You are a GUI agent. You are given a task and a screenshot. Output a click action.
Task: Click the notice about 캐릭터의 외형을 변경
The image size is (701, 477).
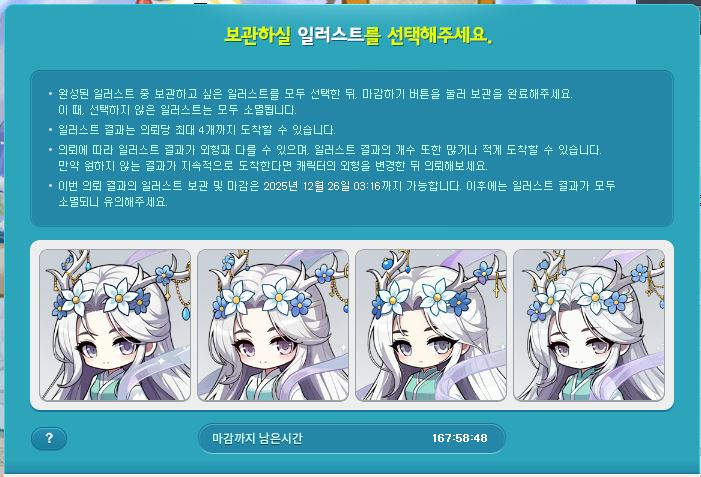[x=273, y=166]
